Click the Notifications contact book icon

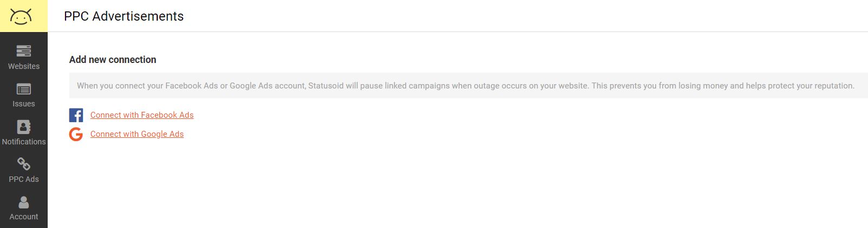(x=24, y=126)
